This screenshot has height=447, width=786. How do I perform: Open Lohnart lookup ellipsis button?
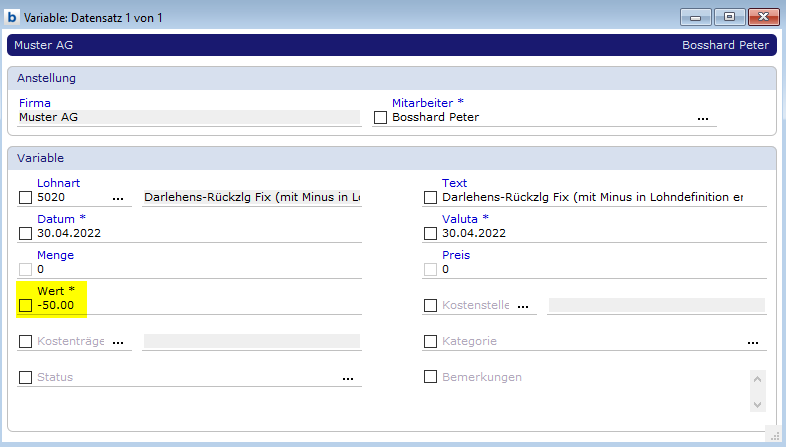(x=118, y=198)
